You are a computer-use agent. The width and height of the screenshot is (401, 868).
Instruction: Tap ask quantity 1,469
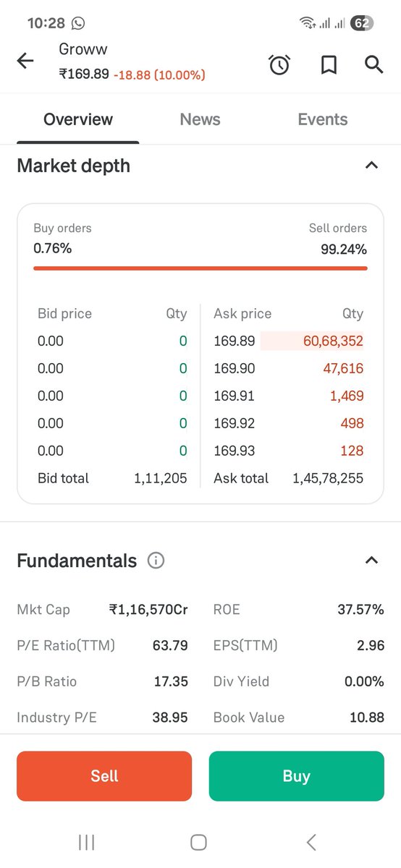pos(346,396)
